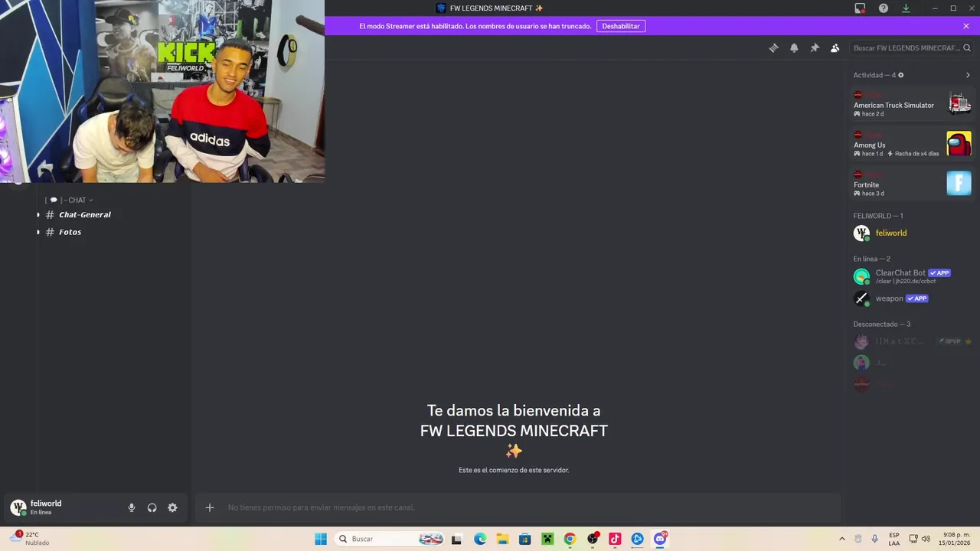
Task: Open the second offline member avatar
Action: coord(862,363)
